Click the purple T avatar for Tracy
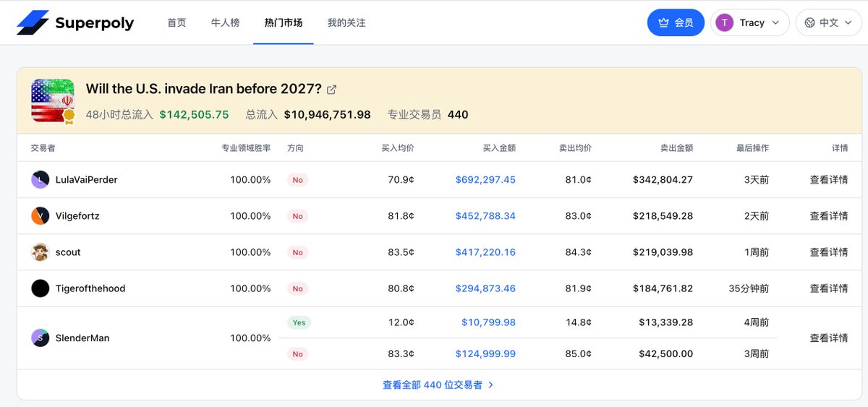868x407 pixels. (724, 22)
